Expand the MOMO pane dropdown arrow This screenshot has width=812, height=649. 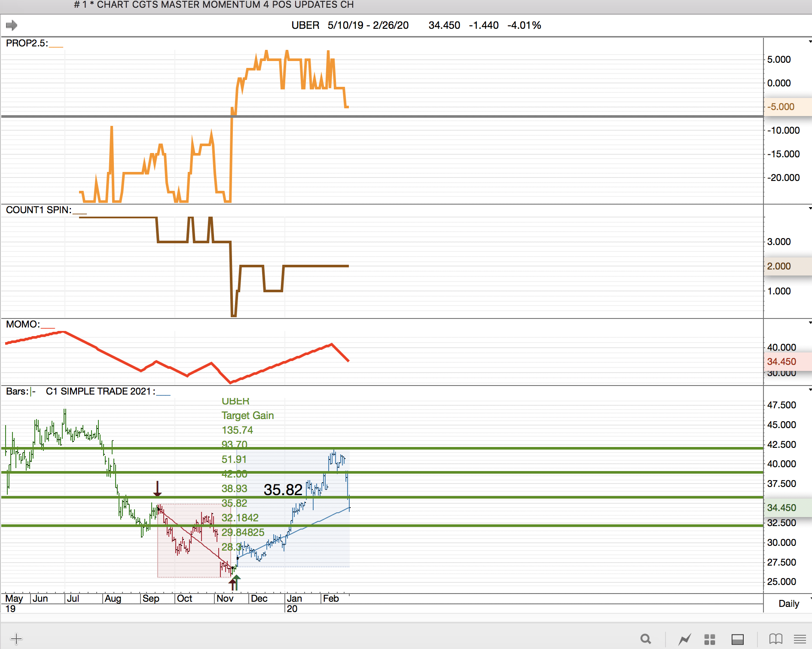(810, 323)
